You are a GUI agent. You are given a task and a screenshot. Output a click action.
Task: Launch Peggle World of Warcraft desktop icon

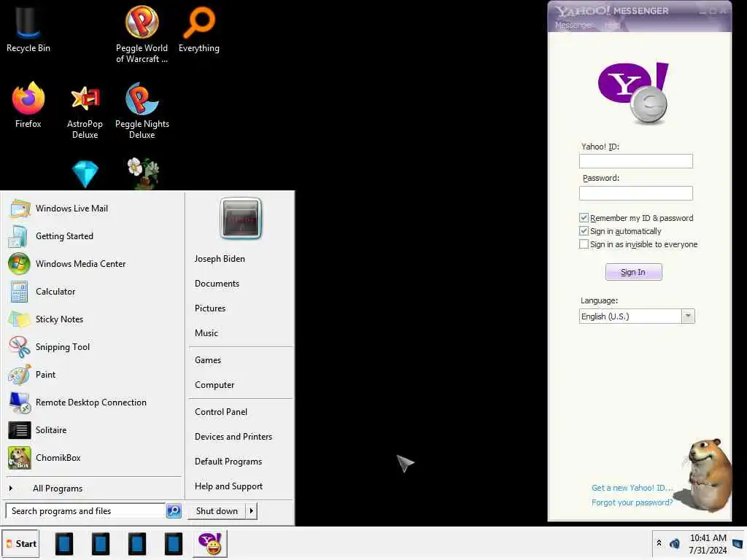click(142, 34)
